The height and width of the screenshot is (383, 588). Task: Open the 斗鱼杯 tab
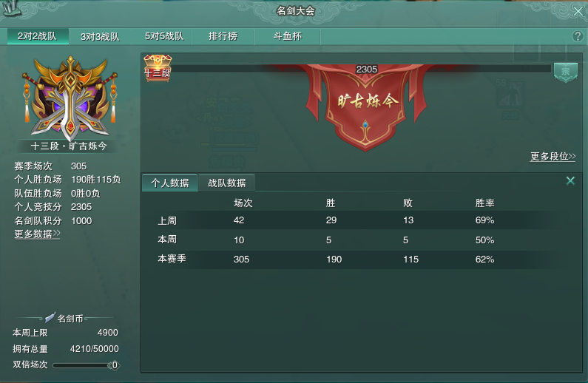click(x=288, y=36)
